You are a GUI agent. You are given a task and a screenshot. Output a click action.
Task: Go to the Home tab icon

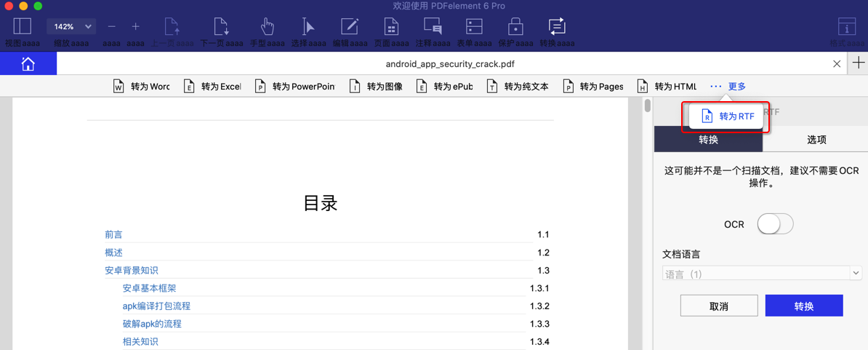(28, 64)
